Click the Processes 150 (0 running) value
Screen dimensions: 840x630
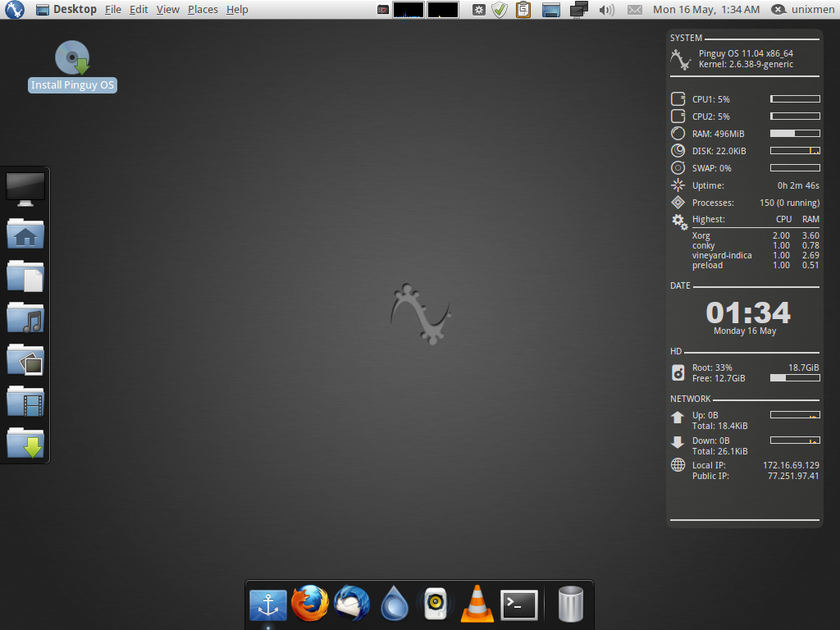click(789, 203)
